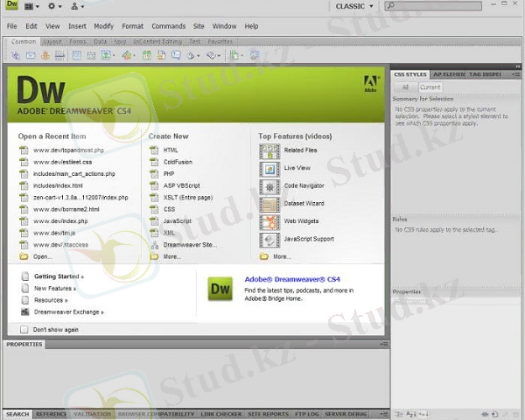Switch CSS Styles to Current mode
This screenshot has height=420, width=525.
(430, 87)
